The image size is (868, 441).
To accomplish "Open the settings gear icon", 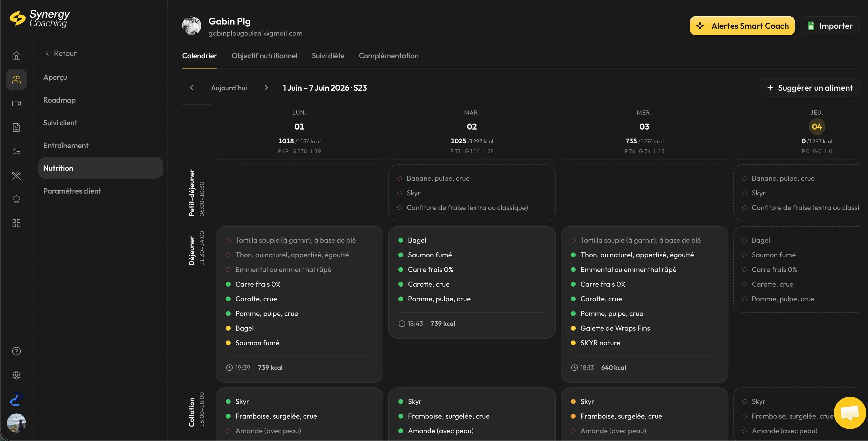I will pos(16,375).
